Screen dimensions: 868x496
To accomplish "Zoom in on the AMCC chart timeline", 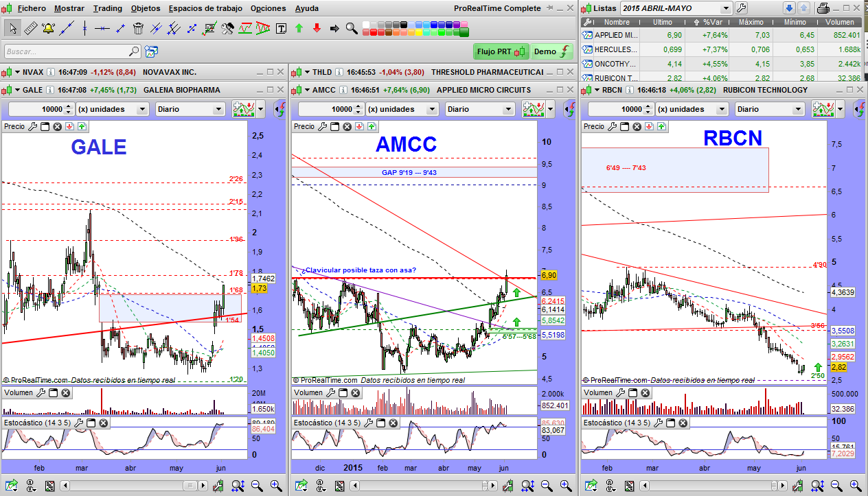I will pyautogui.click(x=565, y=486).
